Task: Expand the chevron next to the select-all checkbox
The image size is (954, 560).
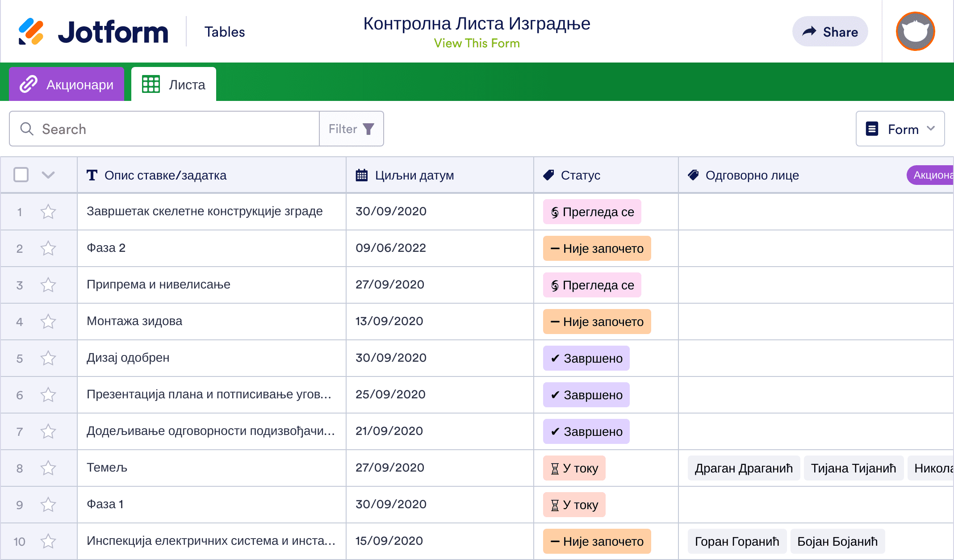Action: [x=48, y=175]
